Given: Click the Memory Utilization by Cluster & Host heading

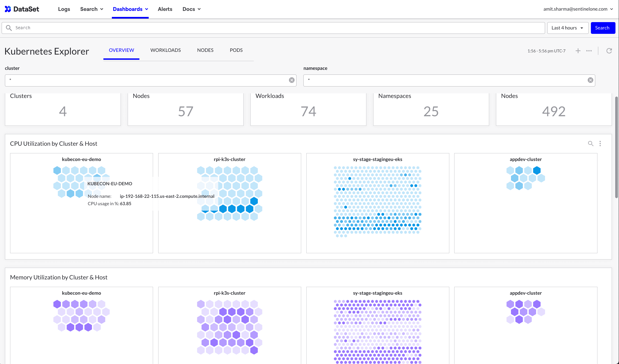Looking at the screenshot, I should click(x=59, y=277).
